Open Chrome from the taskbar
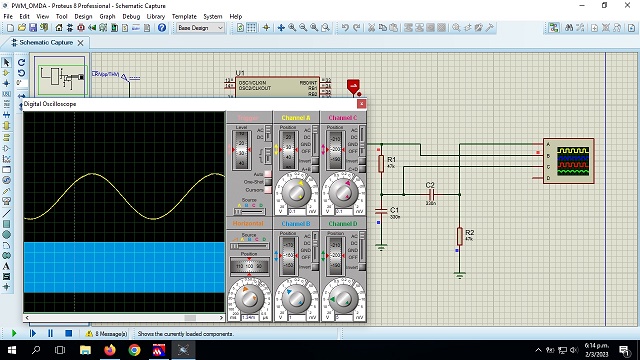Screen dimensions: 640x360 (134, 350)
